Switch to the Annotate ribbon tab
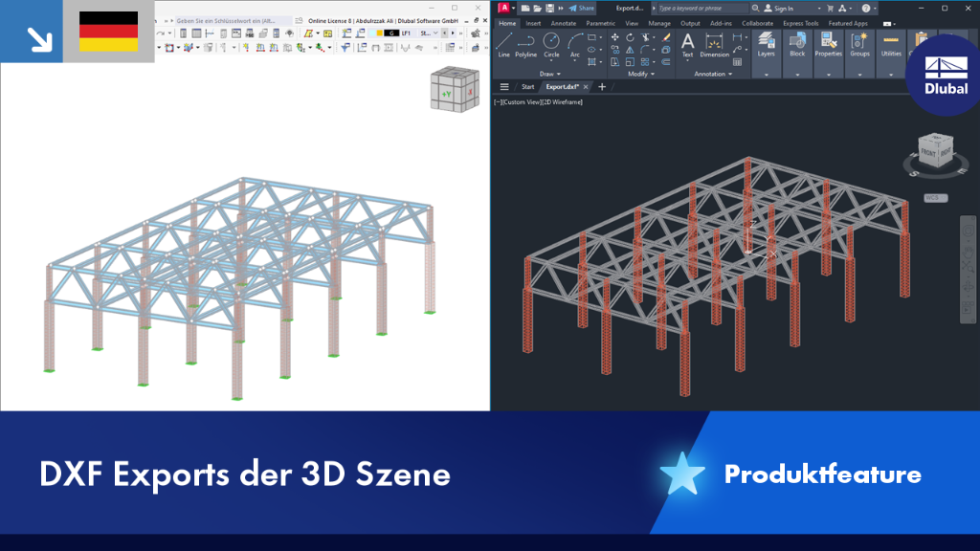Screen dimensions: 980x551 (x=563, y=23)
